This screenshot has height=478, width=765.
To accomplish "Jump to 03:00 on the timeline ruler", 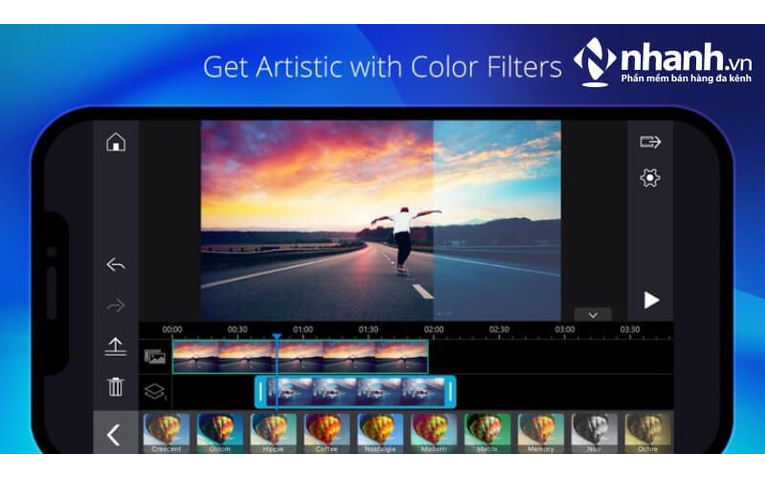I will tap(564, 329).
